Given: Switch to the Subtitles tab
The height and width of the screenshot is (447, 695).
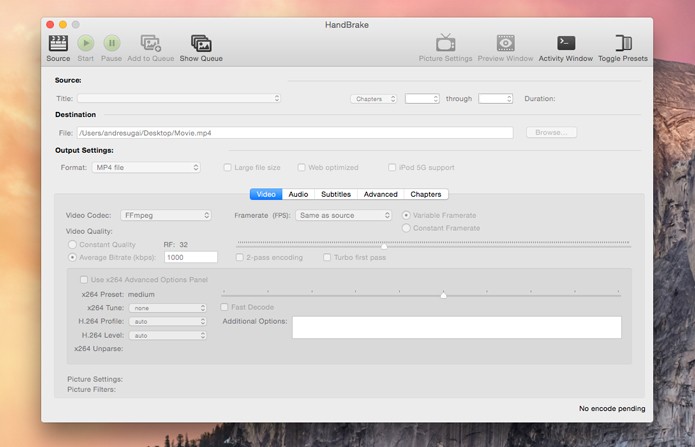Looking at the screenshot, I should point(336,194).
